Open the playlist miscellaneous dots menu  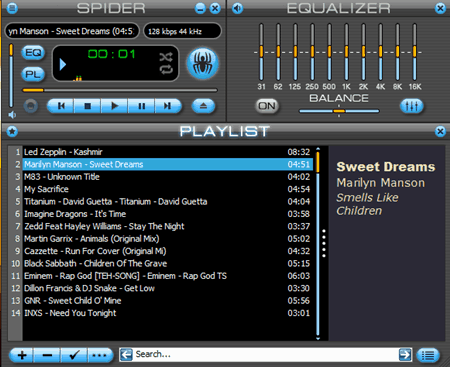point(100,355)
